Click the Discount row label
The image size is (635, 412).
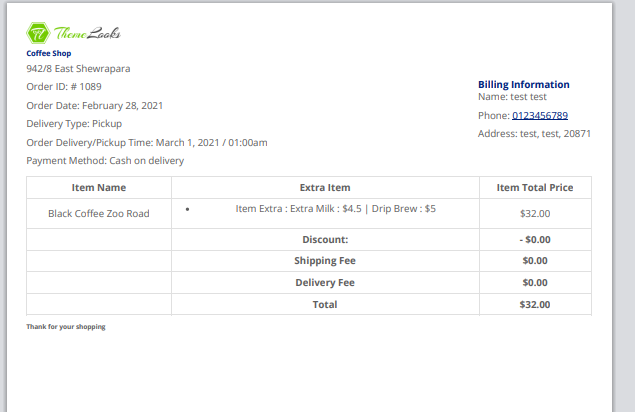(x=325, y=240)
